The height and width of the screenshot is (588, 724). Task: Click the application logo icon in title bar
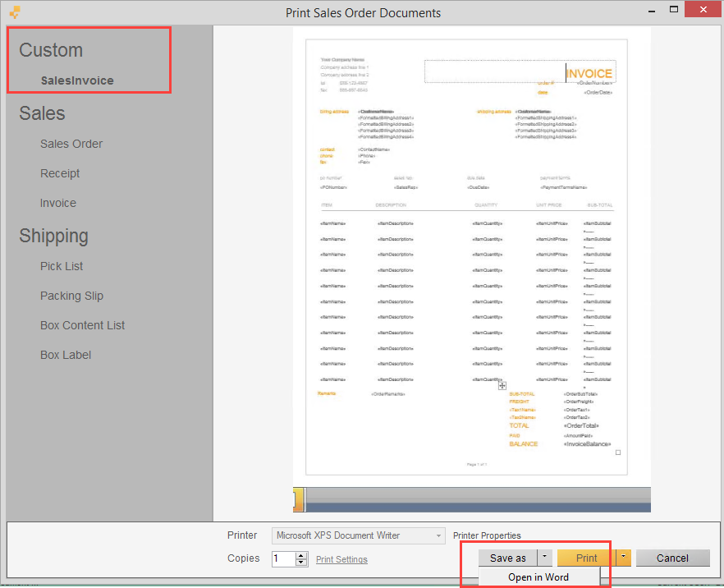(15, 12)
